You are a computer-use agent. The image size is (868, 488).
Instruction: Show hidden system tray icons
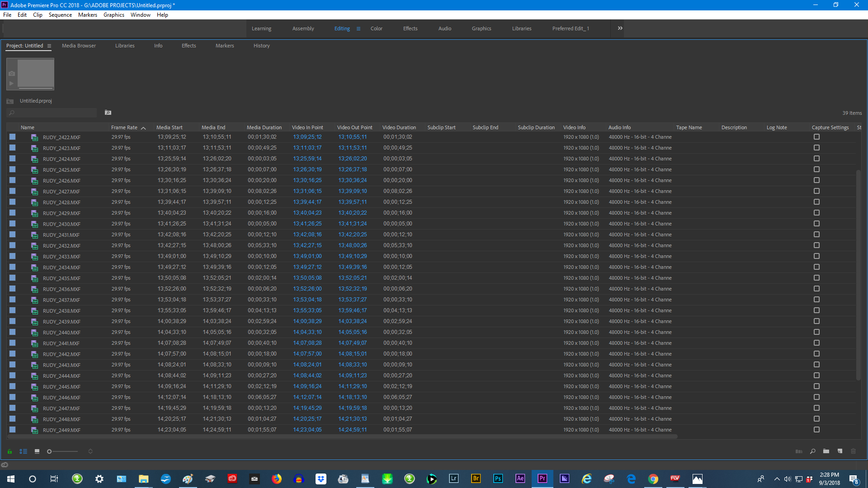coord(777,479)
